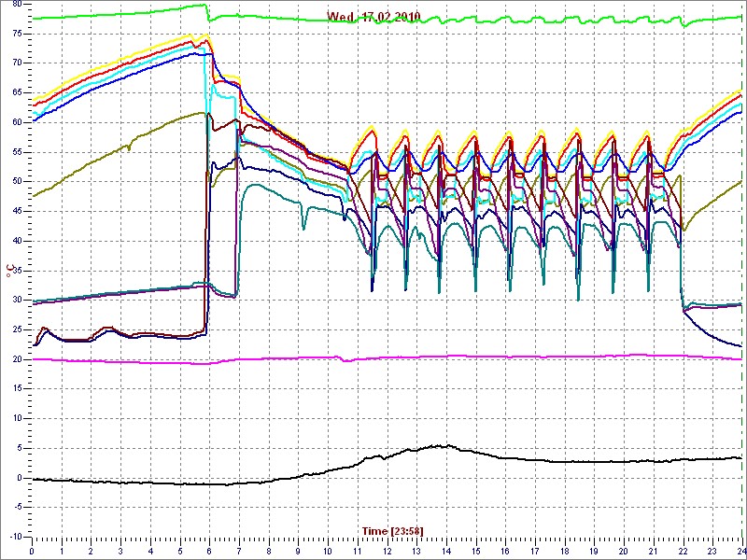Click magenta curve's small dip after hour 10
The height and width of the screenshot is (560, 747).
[x=345, y=360]
